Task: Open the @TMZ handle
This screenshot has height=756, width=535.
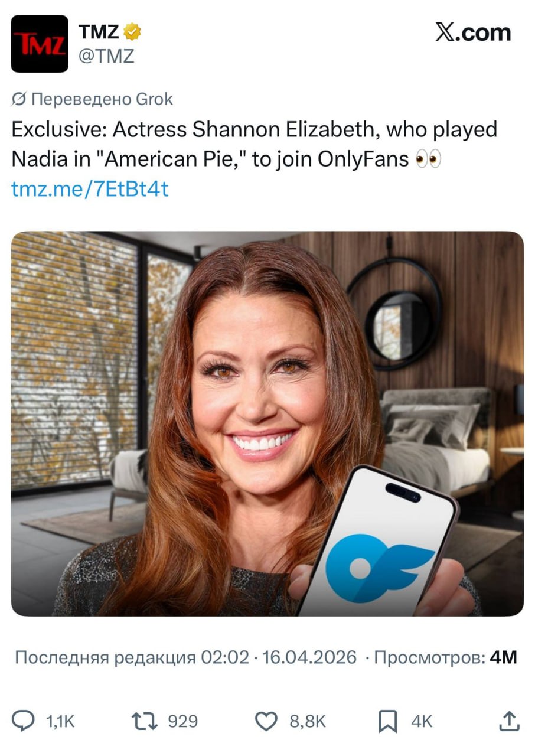Action: point(106,57)
